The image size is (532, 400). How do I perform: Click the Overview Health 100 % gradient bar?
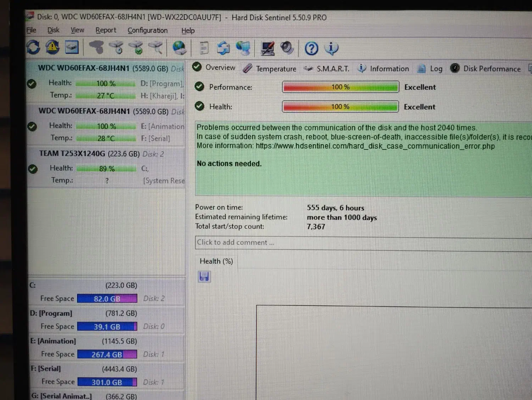tap(340, 107)
